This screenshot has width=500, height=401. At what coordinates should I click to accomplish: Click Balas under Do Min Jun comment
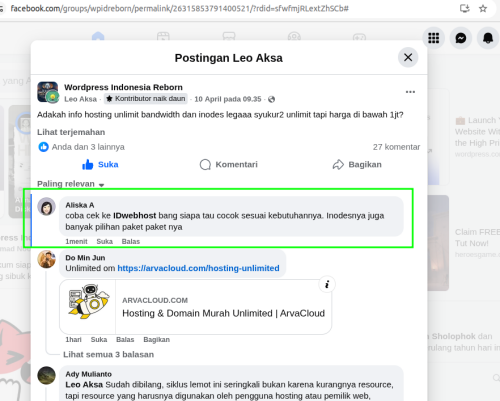[125, 340]
